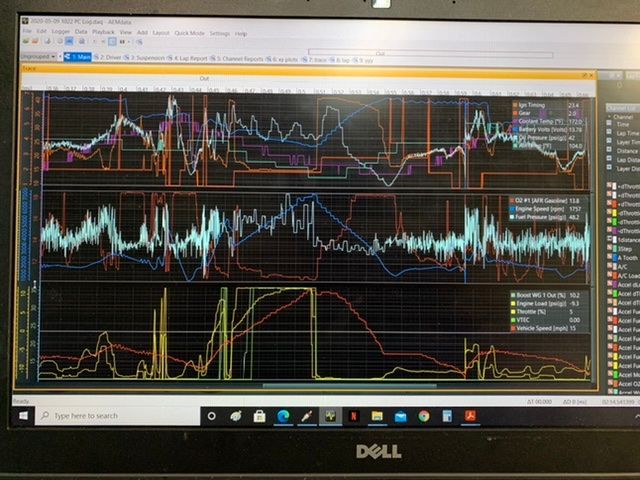Toggle the A Tooth channel checkbox

609,257
